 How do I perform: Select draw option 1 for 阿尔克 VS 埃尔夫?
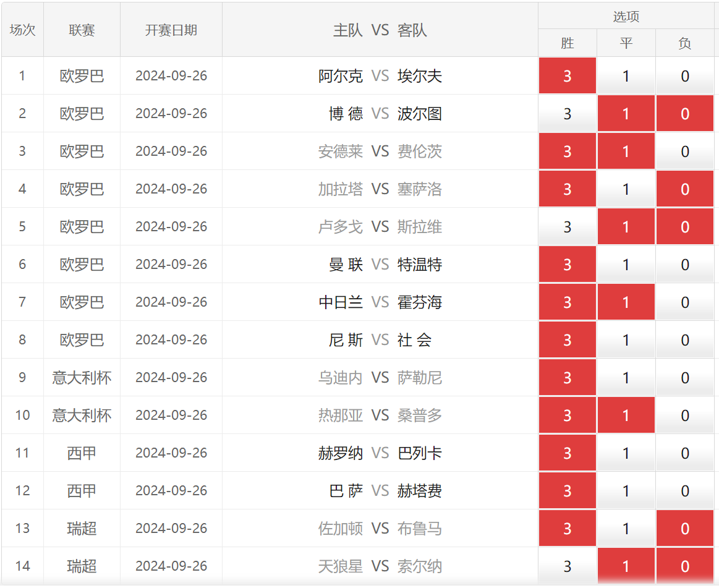(x=626, y=75)
